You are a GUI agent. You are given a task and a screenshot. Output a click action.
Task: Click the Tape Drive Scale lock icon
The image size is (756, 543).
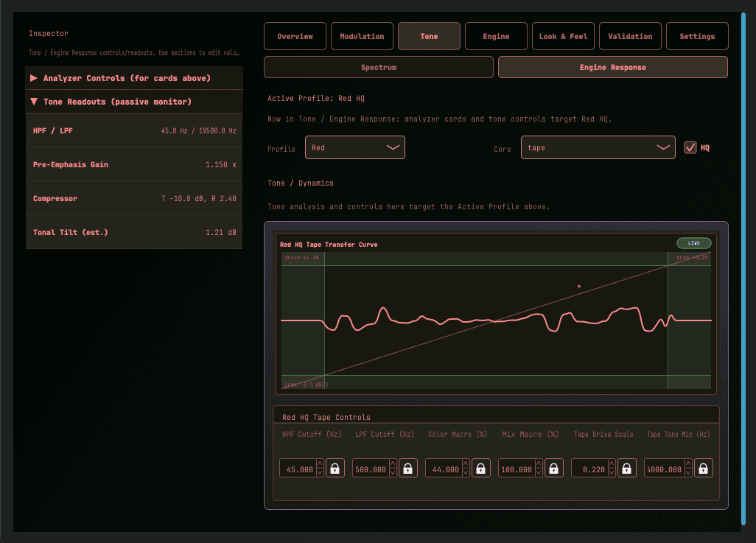pyautogui.click(x=626, y=468)
